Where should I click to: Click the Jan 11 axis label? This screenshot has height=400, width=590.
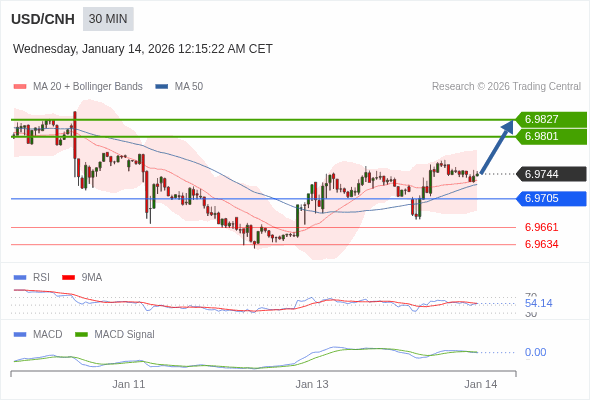[x=129, y=384]
